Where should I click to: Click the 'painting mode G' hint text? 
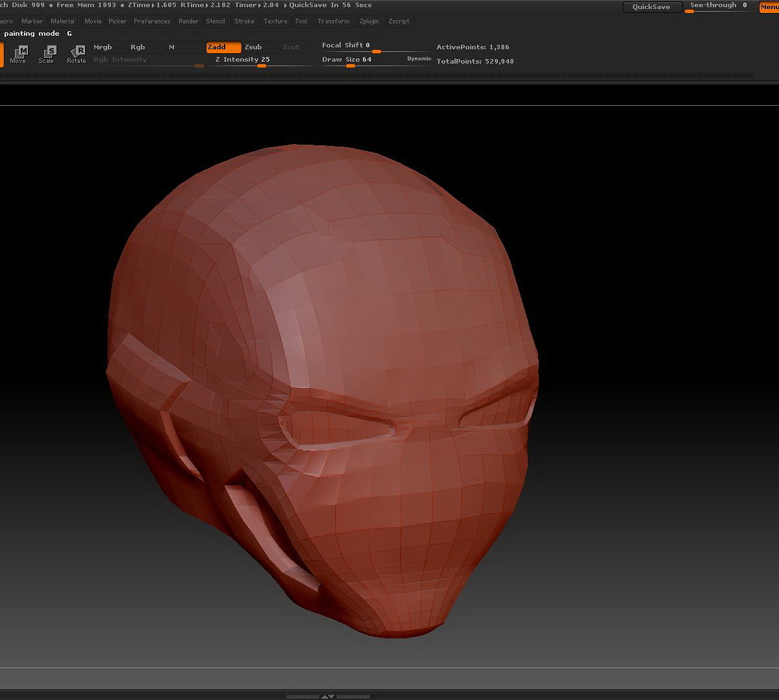click(38, 34)
